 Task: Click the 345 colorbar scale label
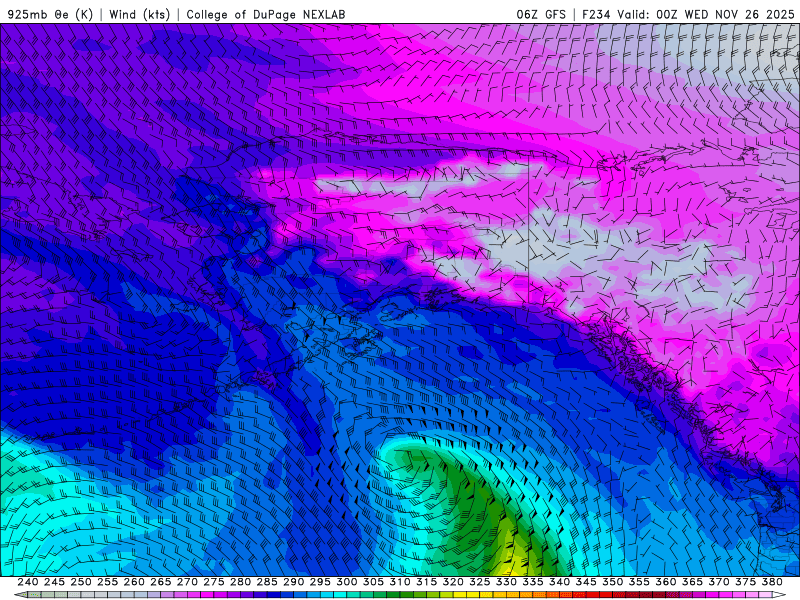[586, 582]
